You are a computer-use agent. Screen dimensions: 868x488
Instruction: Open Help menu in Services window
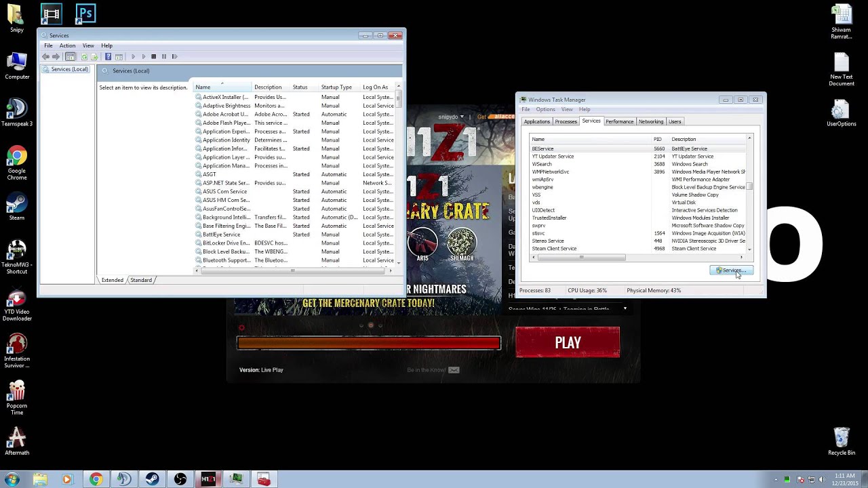coord(106,45)
